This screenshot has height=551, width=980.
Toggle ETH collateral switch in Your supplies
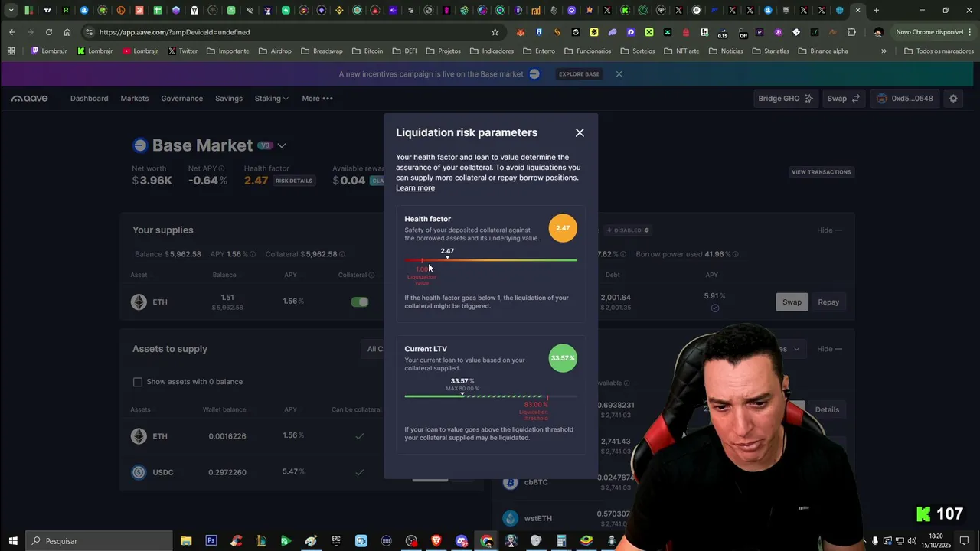pos(360,302)
